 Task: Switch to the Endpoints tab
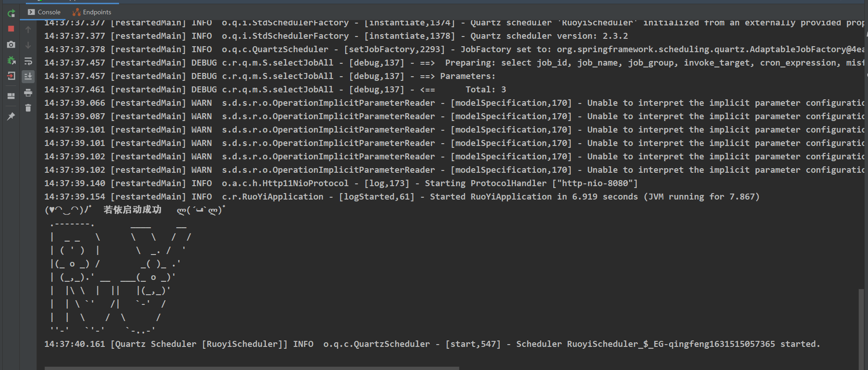click(x=92, y=12)
